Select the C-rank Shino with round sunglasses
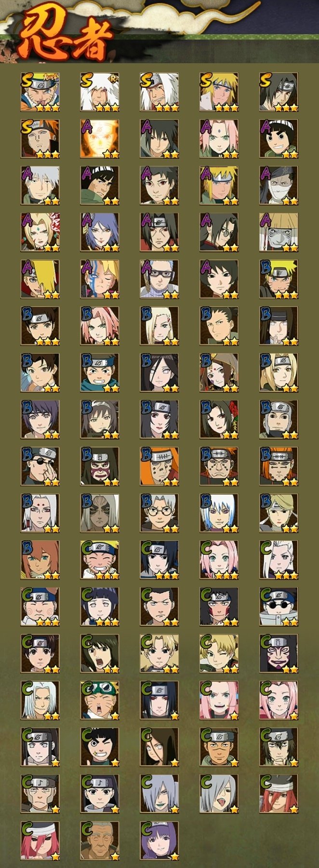The height and width of the screenshot is (868, 319). point(279,607)
